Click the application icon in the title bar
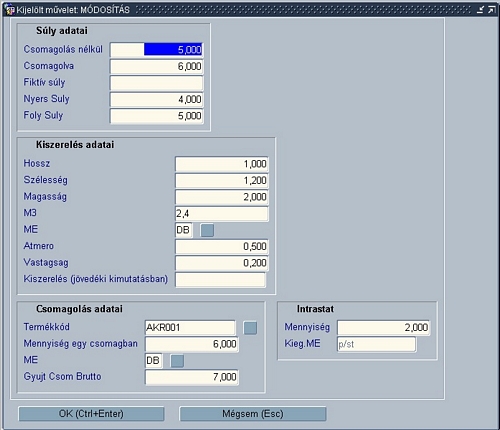The width and height of the screenshot is (500, 430). coord(10,10)
